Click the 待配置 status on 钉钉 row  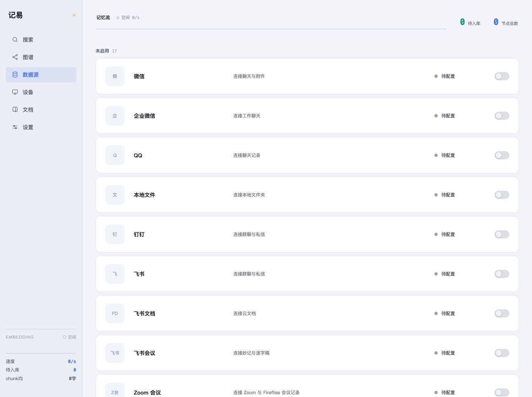(x=445, y=234)
